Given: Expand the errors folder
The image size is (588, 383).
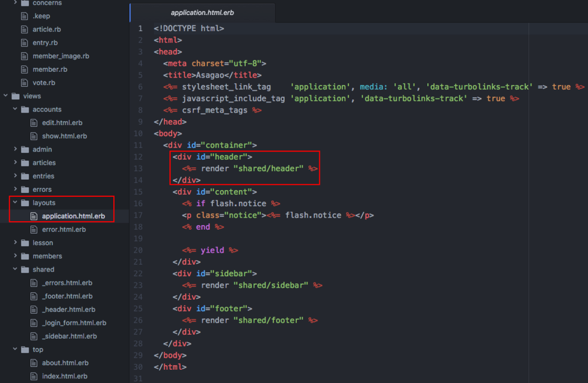Looking at the screenshot, I should click(15, 189).
